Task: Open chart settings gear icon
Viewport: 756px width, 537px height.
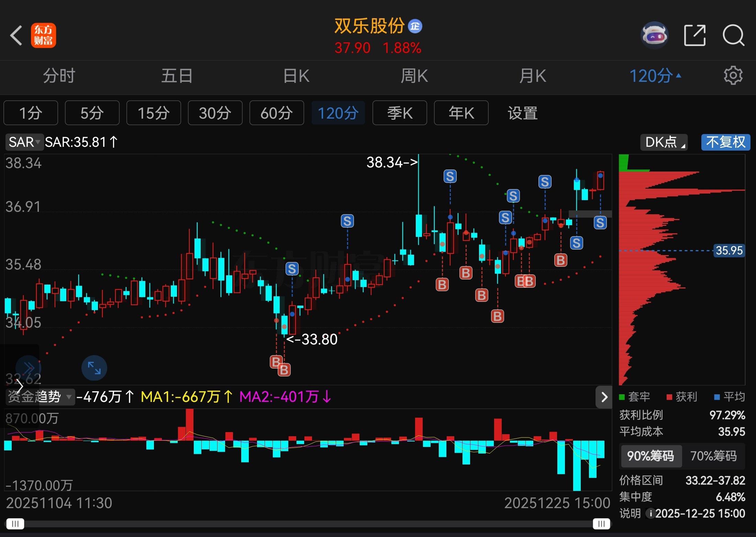Action: pyautogui.click(x=733, y=76)
